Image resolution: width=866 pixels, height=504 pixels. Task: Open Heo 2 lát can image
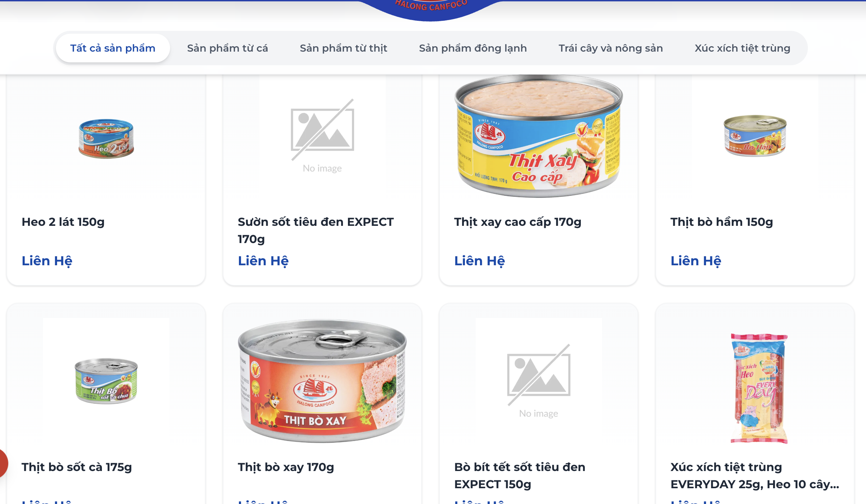coord(106,138)
